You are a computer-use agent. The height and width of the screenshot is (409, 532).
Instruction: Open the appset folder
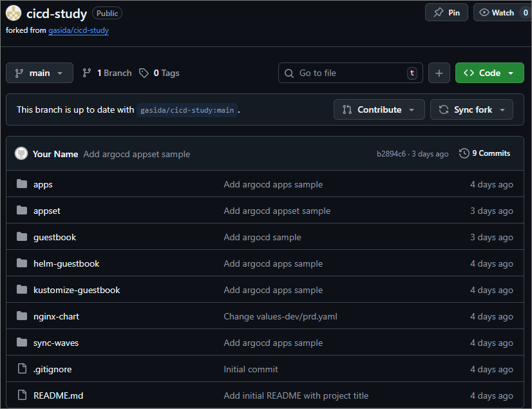click(47, 211)
